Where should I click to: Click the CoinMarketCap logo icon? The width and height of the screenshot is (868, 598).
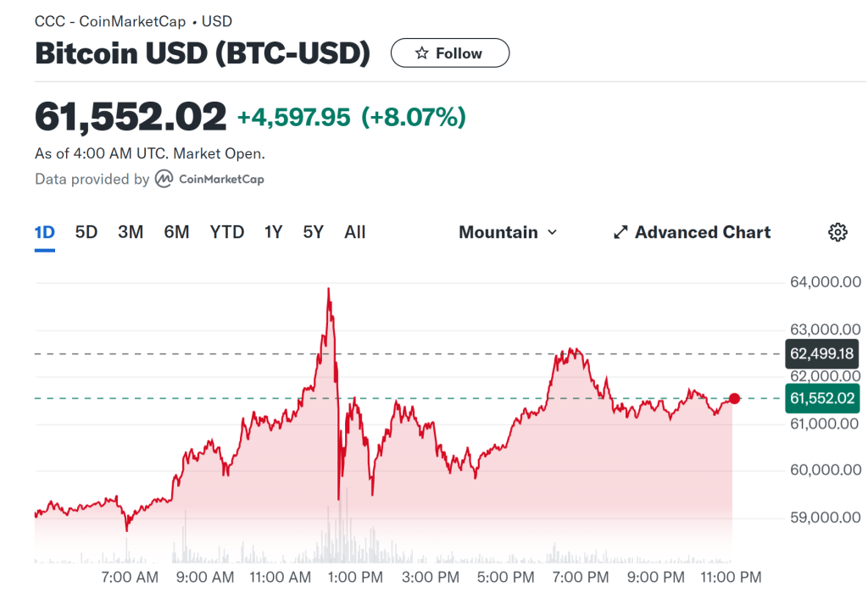point(164,180)
